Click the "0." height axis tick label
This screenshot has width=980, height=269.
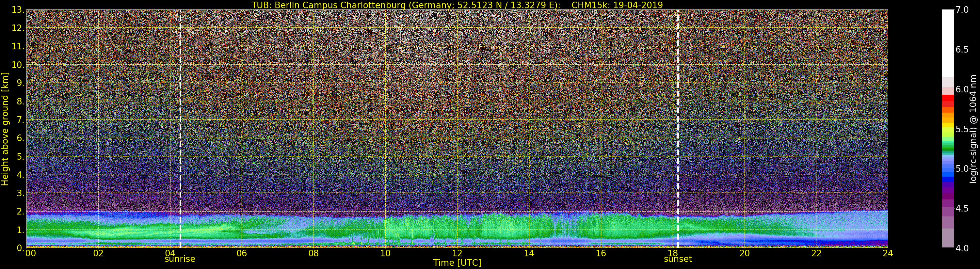click(21, 248)
